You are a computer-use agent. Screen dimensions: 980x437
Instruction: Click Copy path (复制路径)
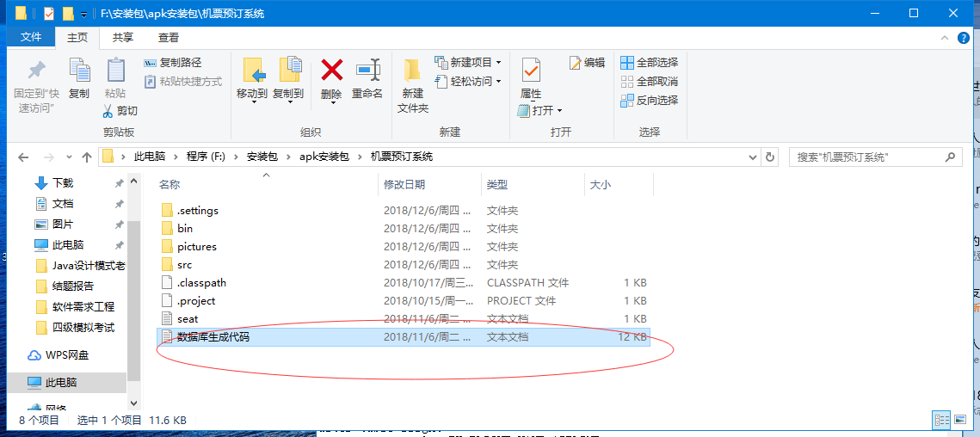click(172, 63)
